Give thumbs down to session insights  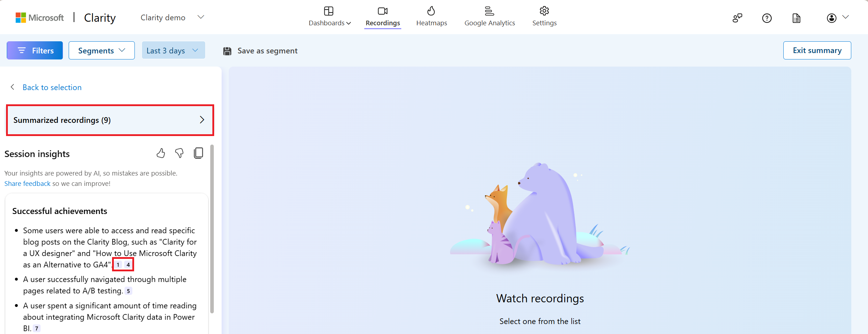[x=179, y=153]
